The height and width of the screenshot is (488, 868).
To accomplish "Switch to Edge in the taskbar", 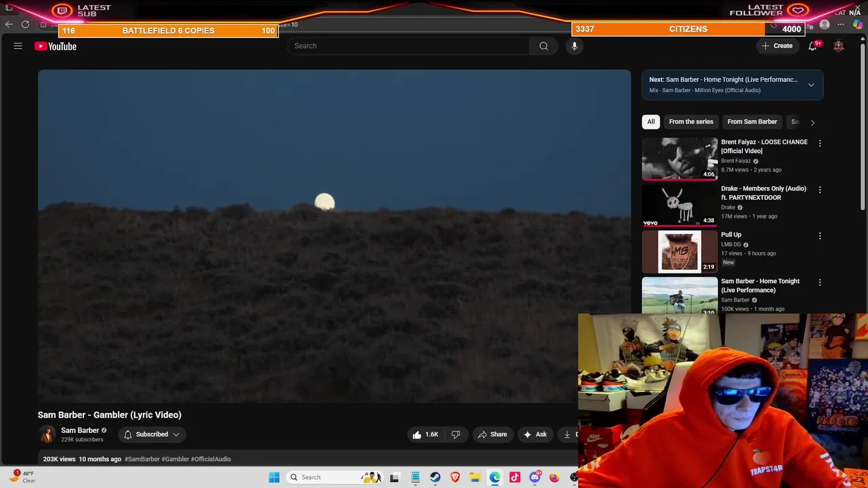I will 495,477.
